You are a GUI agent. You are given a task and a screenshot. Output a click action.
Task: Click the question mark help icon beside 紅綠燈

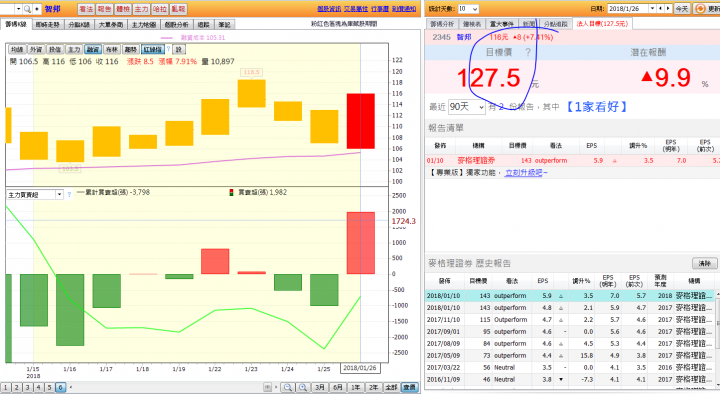coord(169,49)
